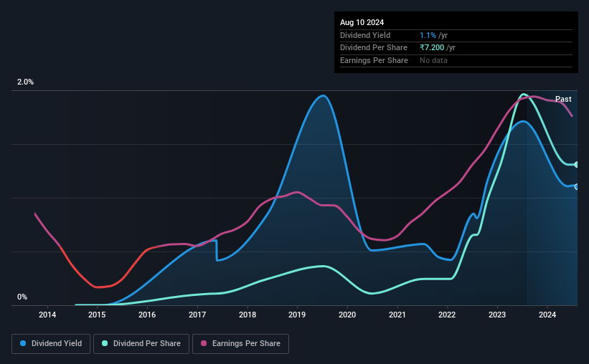Toggle the Dividend Per Share legend button
The height and width of the screenshot is (364, 589).
coord(141,344)
